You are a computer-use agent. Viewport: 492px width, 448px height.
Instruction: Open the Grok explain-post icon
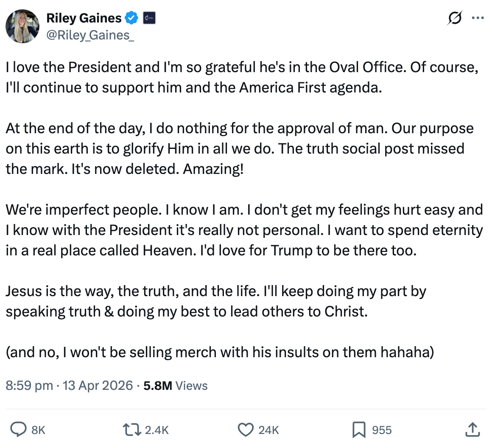(x=455, y=18)
